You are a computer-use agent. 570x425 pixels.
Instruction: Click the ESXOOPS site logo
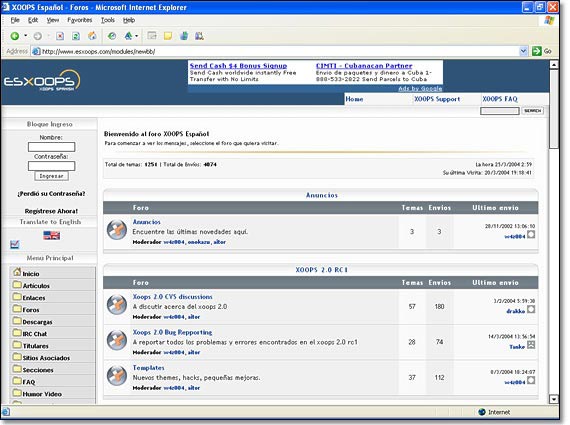coord(42,81)
